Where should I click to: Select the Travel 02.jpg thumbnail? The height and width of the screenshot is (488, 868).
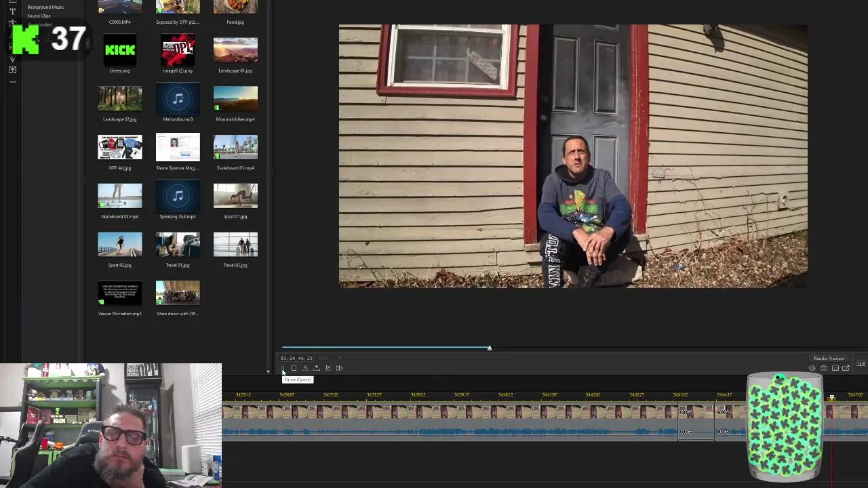click(235, 245)
